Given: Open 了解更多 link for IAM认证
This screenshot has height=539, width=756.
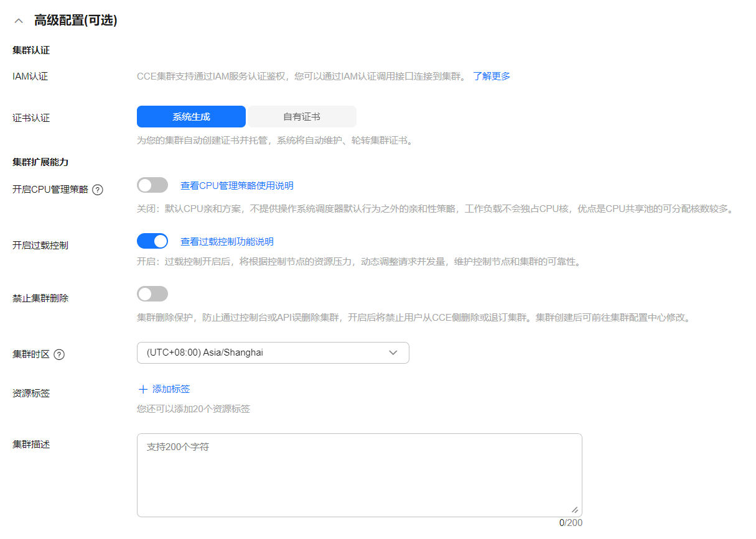Looking at the screenshot, I should [x=492, y=76].
